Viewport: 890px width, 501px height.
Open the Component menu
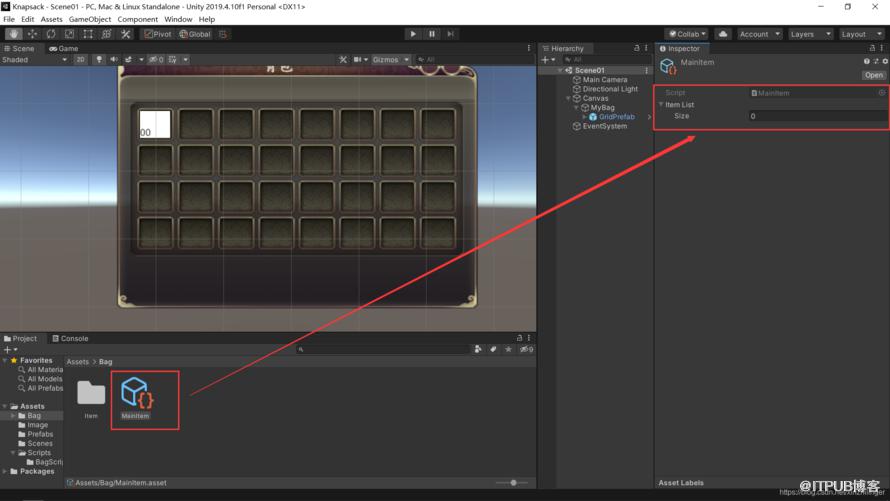point(137,19)
